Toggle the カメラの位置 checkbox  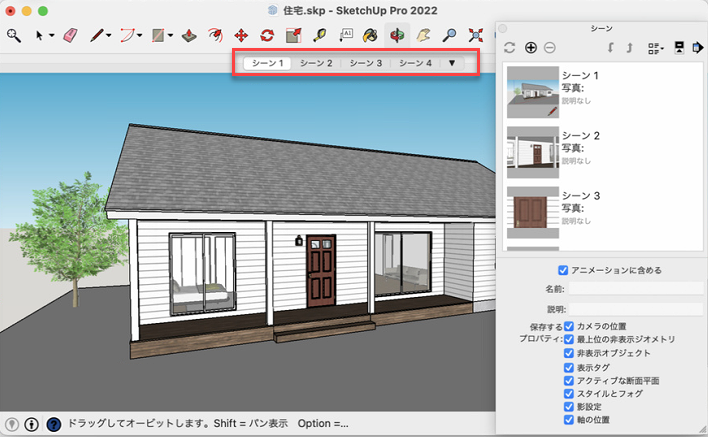[x=569, y=326]
